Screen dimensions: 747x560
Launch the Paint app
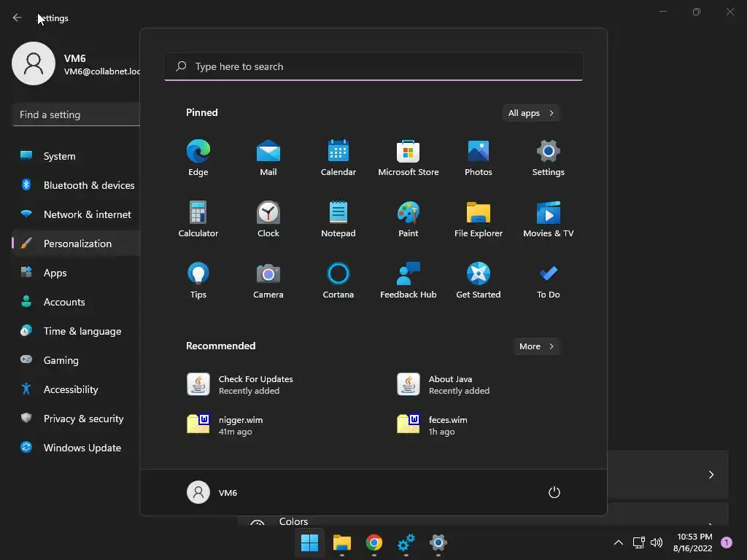pos(409,219)
